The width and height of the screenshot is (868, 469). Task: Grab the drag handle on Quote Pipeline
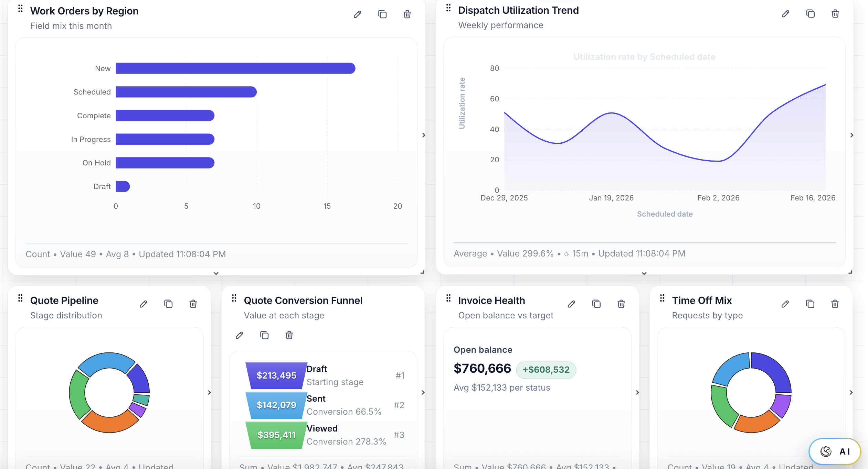pos(21,298)
